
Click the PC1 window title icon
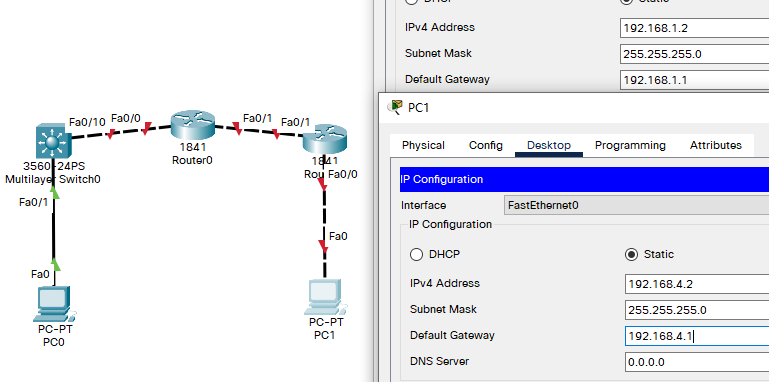point(395,106)
